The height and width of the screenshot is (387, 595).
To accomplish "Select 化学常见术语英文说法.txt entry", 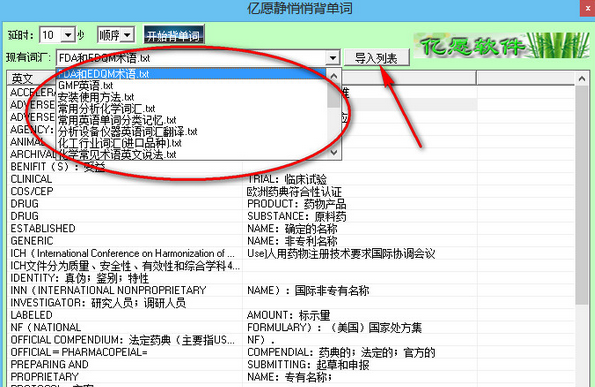I will 191,154.
